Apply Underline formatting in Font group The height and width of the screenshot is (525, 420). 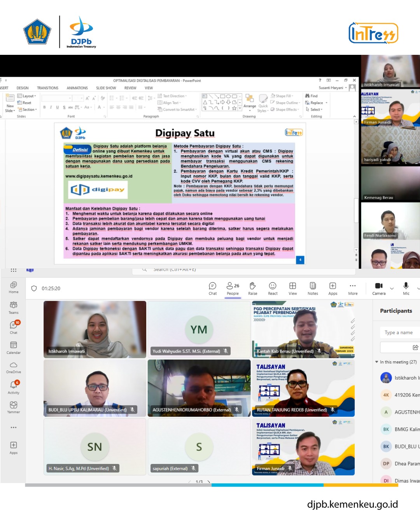coord(57,107)
